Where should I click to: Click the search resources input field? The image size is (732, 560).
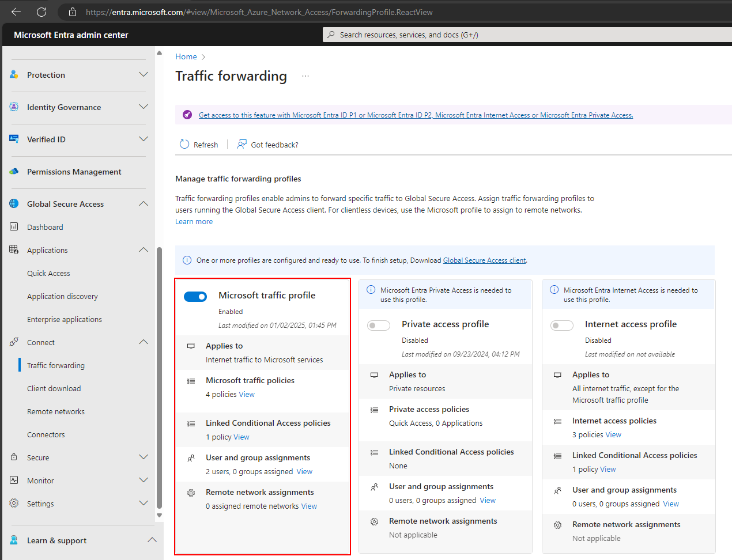(527, 35)
